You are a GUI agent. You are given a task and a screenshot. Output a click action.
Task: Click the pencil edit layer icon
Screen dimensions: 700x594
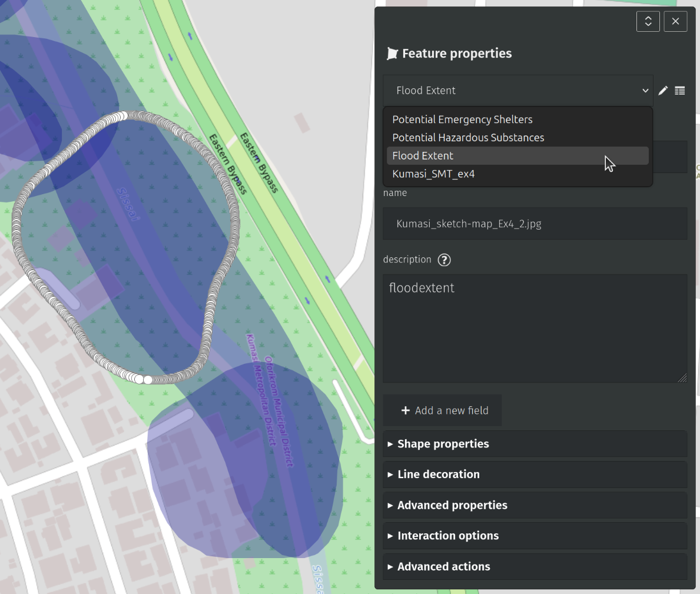[663, 91]
